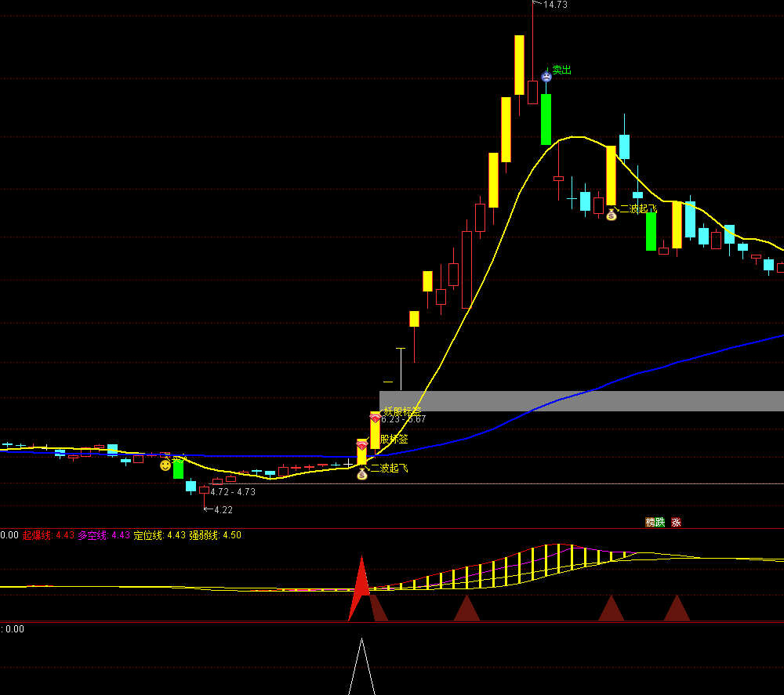Click the 卖出 sad-face sell signal icon

(546, 76)
